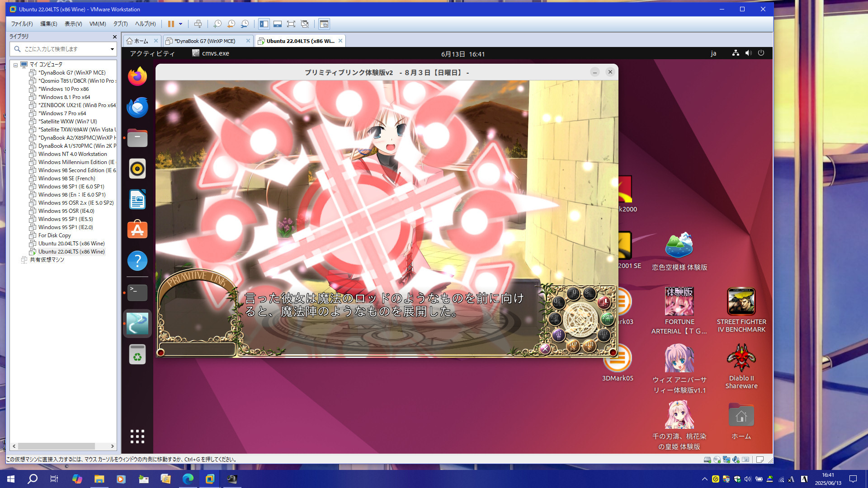The image size is (868, 488).
Task: Click the S save button in the game menu
Action: (x=589, y=293)
